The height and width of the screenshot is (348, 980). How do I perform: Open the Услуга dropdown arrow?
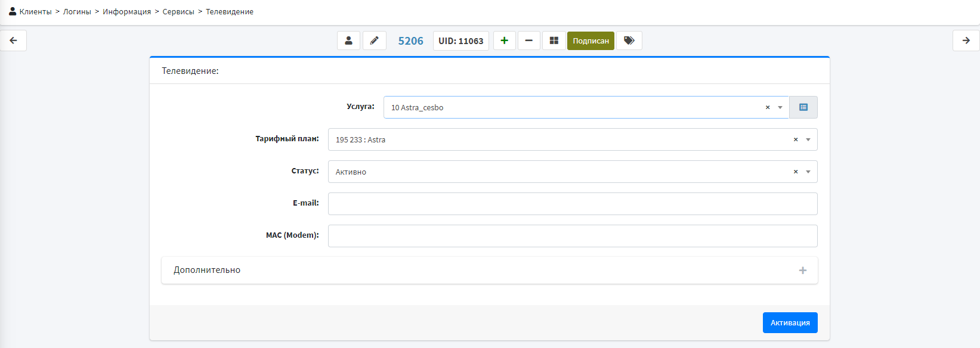pos(780,108)
